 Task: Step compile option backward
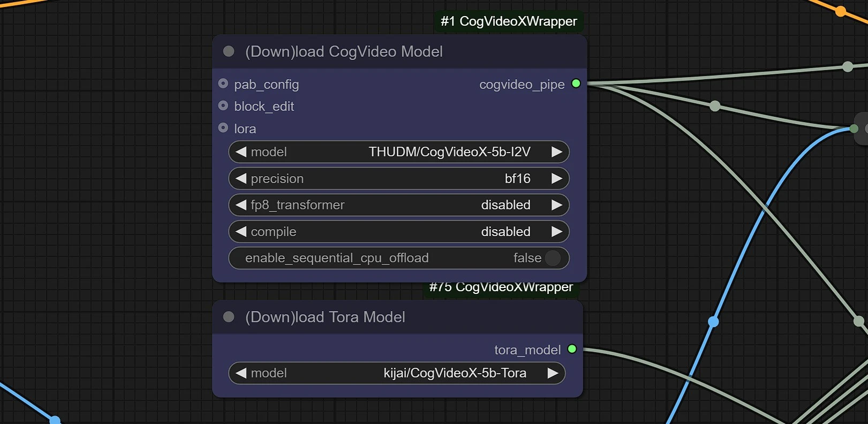241,232
